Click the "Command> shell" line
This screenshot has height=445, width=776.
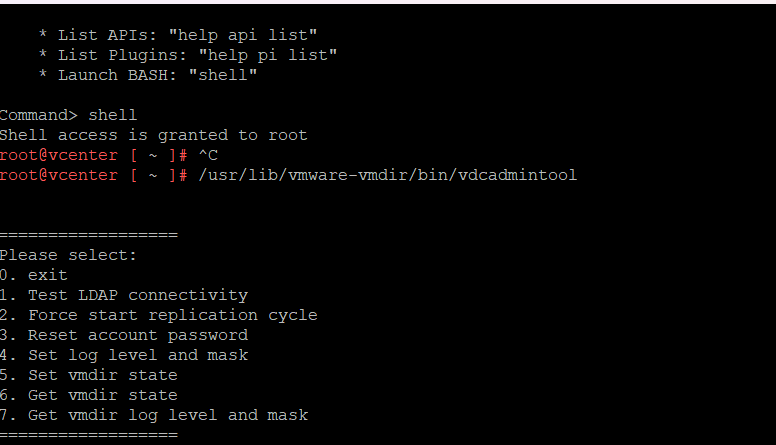coord(69,115)
